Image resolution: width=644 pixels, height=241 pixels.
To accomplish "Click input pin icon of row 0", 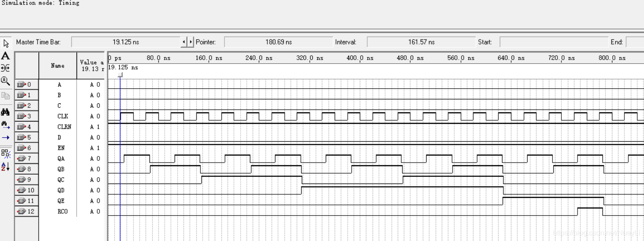I will click(x=21, y=84).
